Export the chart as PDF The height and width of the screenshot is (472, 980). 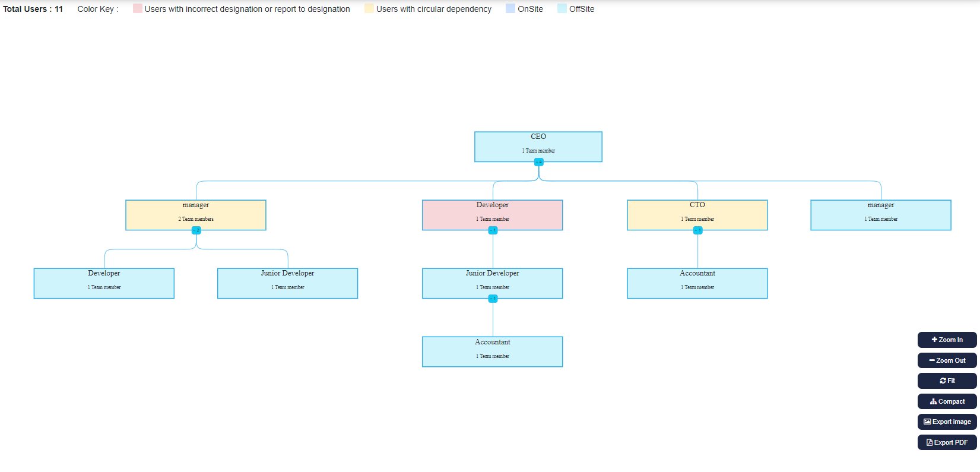[947, 442]
